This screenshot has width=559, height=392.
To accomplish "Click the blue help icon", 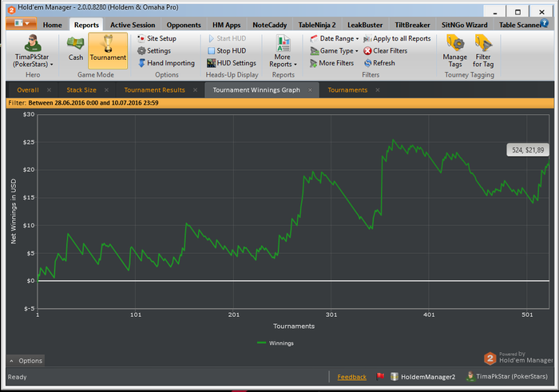I will (x=545, y=23).
